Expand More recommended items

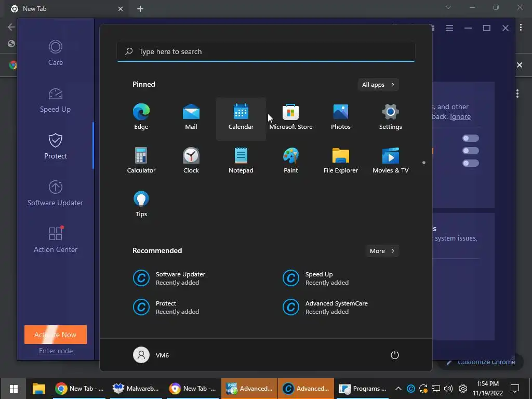pos(382,251)
